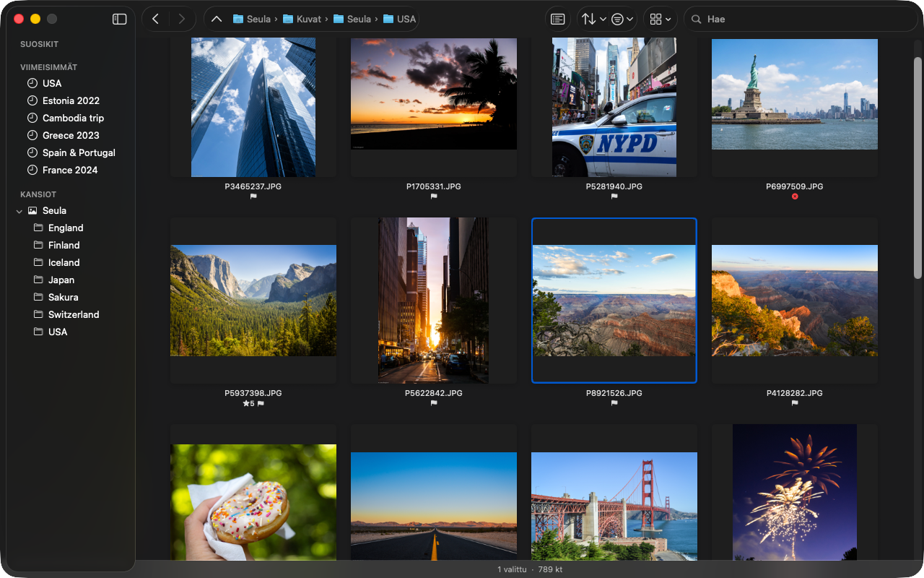The image size is (924, 578).
Task: Open the grid view mode dropdown
Action: [x=660, y=20]
